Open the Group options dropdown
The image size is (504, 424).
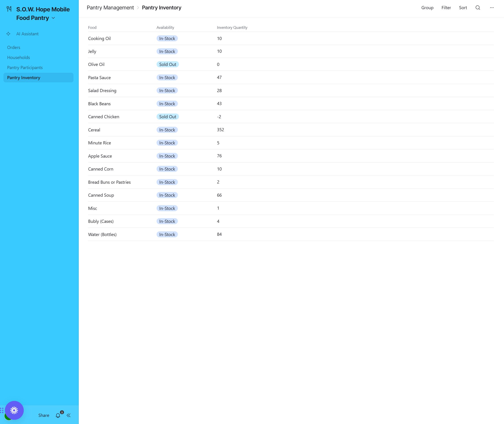(427, 8)
